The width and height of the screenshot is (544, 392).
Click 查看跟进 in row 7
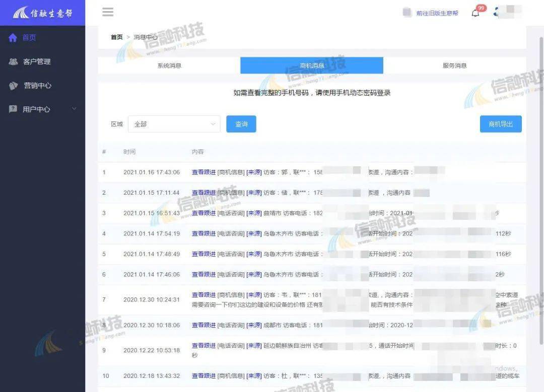click(203, 295)
